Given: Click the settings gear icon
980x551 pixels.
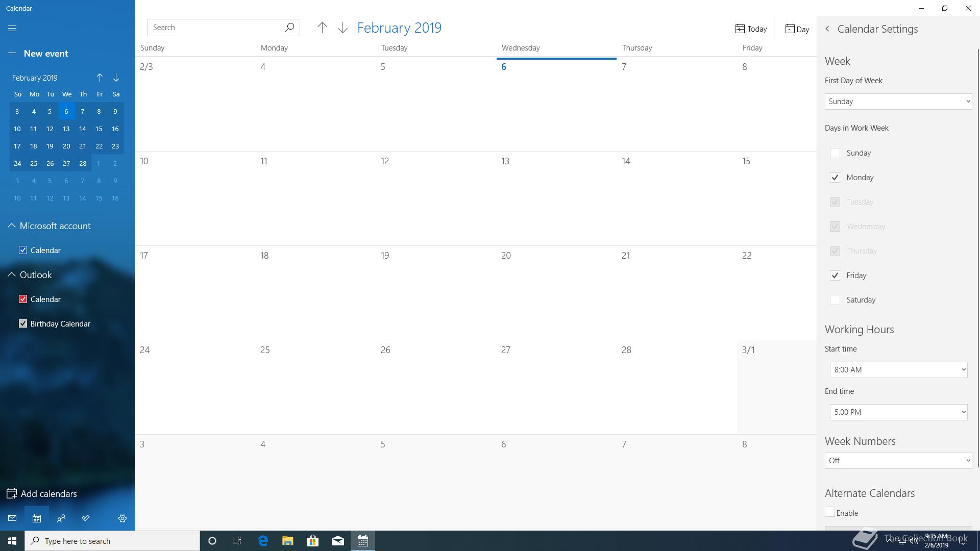Looking at the screenshot, I should click(x=122, y=518).
